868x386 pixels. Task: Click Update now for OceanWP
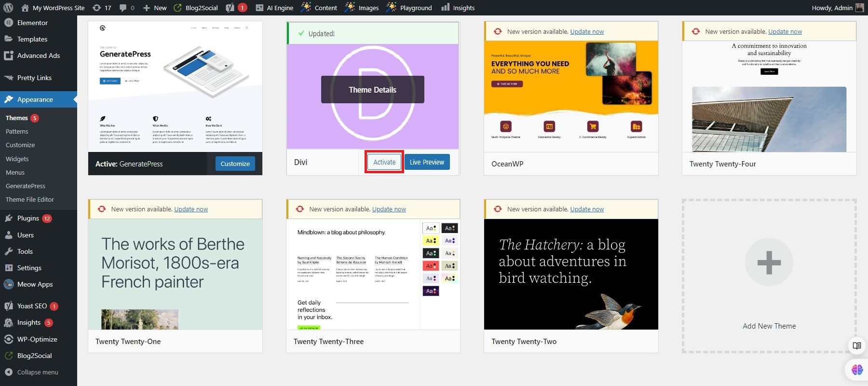click(587, 31)
